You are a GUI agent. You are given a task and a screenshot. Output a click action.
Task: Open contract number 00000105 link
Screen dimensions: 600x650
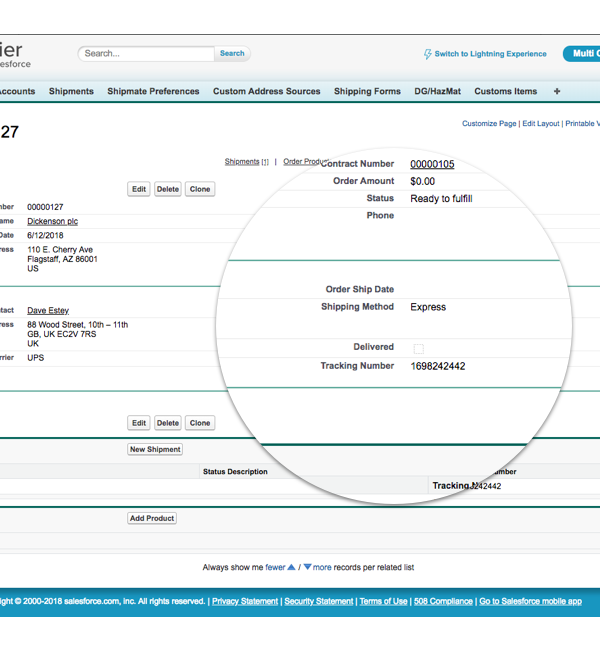432,164
